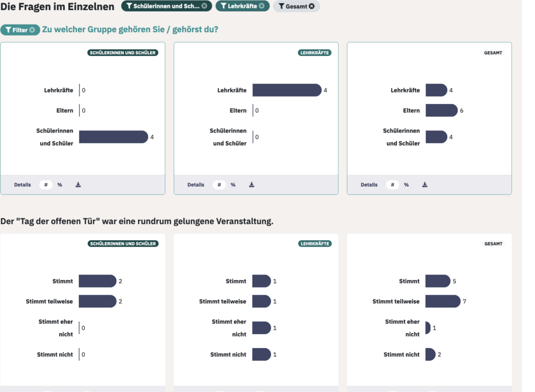This screenshot has width=535, height=392.
Task: Remove the Gesamt filter chip
Action: (311, 6)
